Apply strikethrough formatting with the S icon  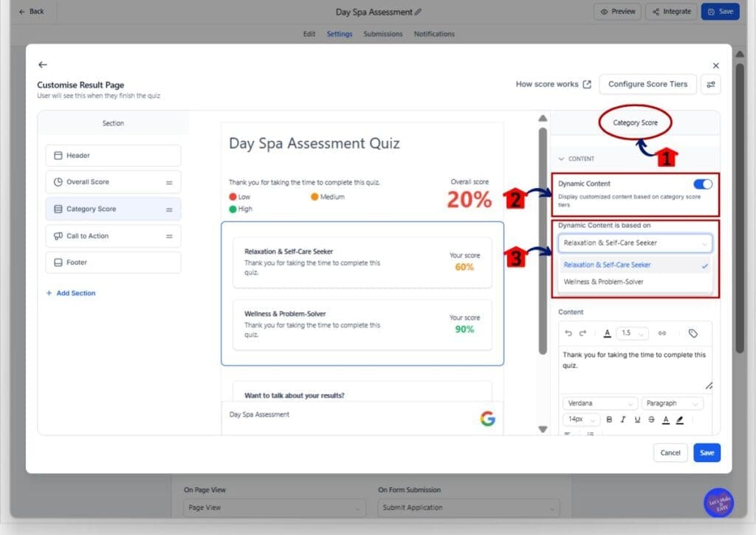(651, 419)
